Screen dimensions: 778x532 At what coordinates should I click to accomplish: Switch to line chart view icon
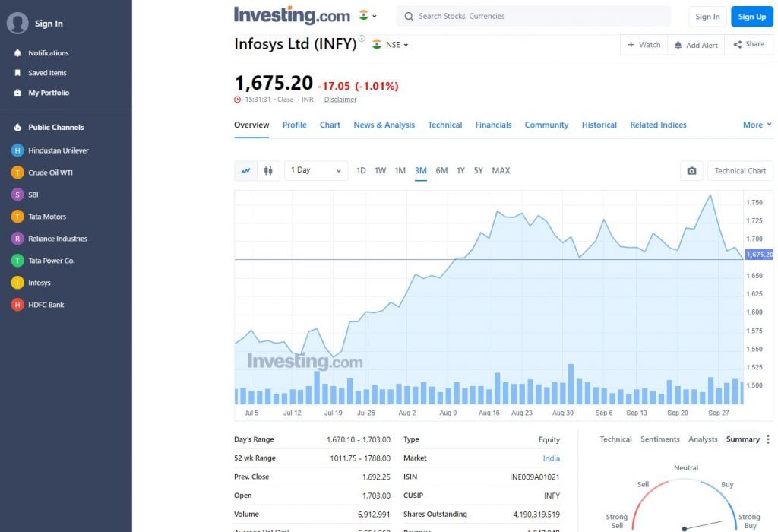pos(245,171)
